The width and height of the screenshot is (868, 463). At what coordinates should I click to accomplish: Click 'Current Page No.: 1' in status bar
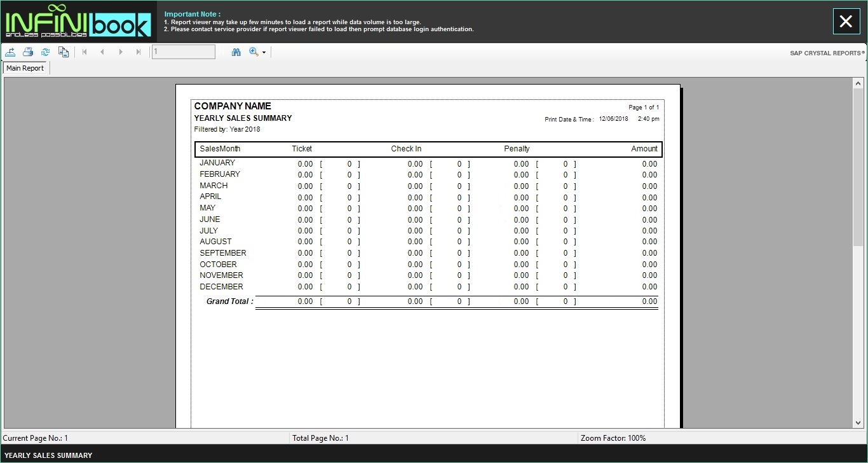pos(36,438)
